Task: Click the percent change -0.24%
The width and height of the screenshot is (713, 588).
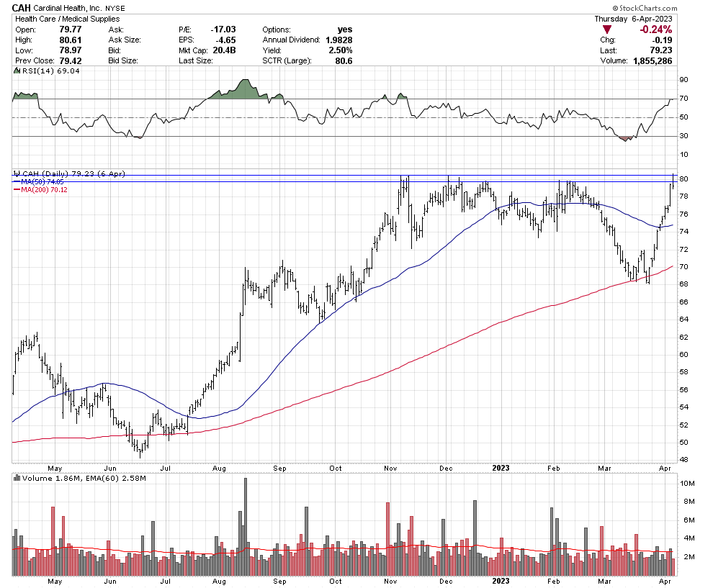Action: [x=655, y=30]
